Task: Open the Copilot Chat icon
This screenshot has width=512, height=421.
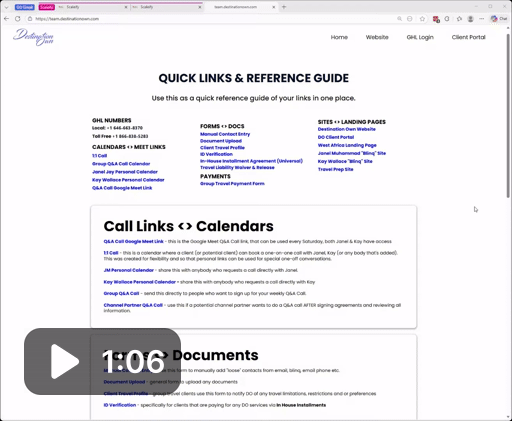Action: [499, 19]
